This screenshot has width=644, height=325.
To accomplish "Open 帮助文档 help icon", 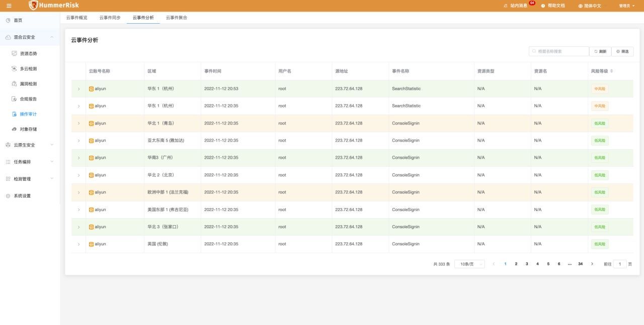I will [x=543, y=6].
